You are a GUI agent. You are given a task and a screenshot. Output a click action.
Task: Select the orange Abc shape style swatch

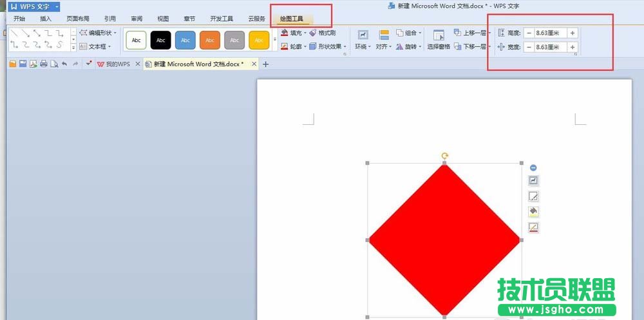coord(210,40)
